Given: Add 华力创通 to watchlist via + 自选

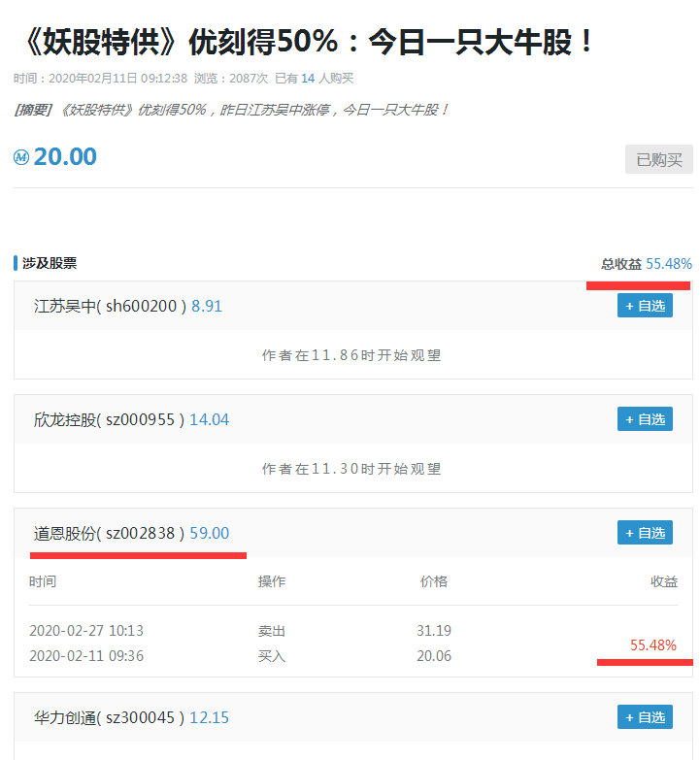Looking at the screenshot, I should coord(645,717).
